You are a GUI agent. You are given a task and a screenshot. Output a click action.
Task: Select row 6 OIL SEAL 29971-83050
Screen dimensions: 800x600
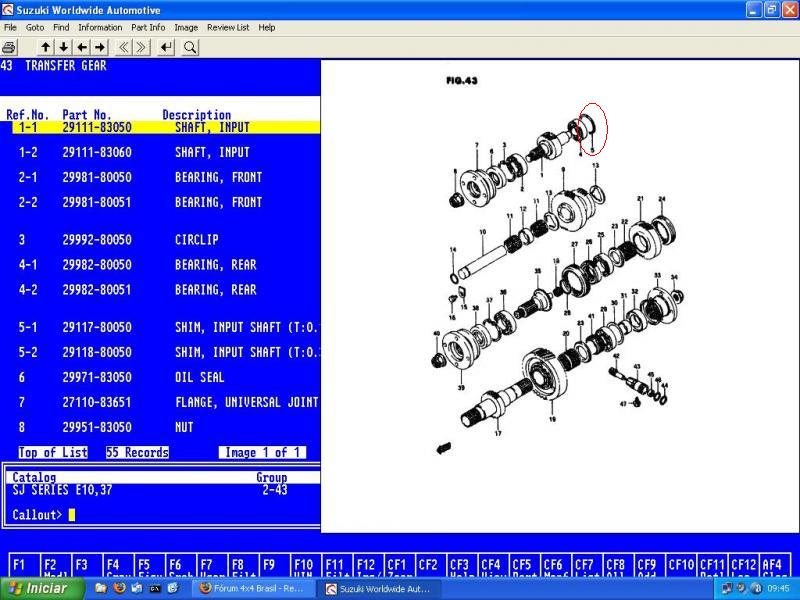[166, 377]
